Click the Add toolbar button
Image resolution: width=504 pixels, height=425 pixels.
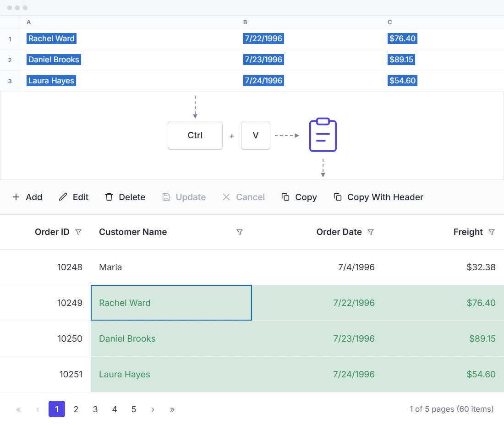pos(27,197)
